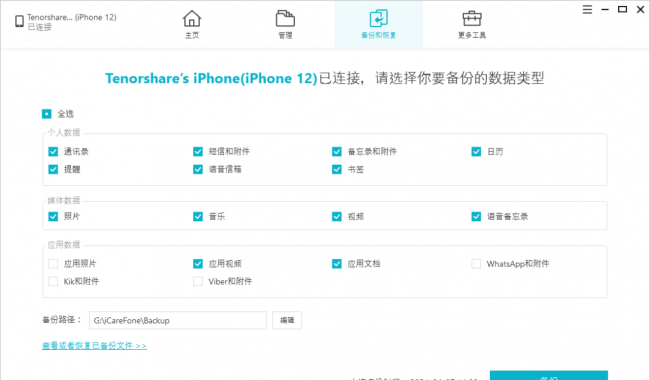The height and width of the screenshot is (380, 650).
Task: Uncheck the 提醒 reminders checkbox
Action: 53,169
